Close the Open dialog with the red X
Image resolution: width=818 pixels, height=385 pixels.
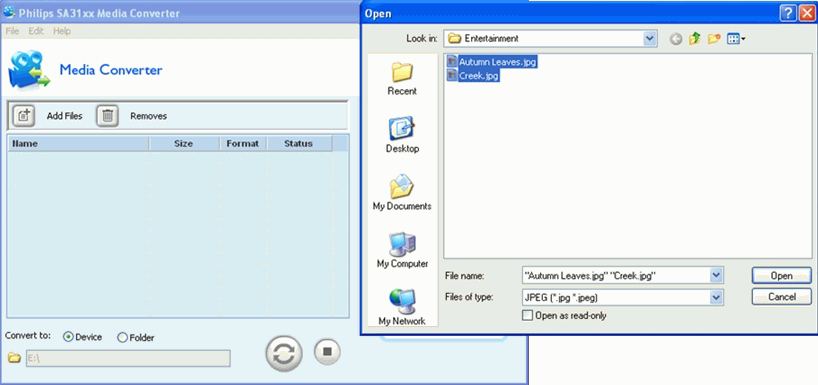[x=807, y=14]
